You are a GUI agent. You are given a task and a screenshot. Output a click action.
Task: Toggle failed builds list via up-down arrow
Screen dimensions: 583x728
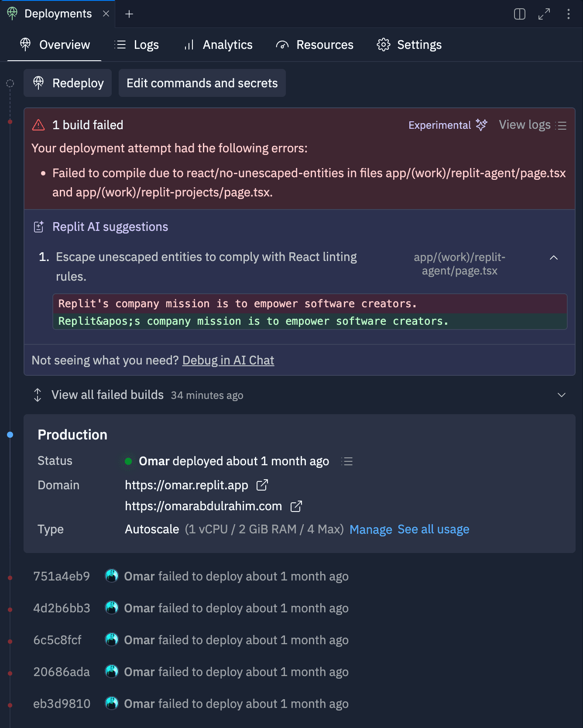pos(38,395)
